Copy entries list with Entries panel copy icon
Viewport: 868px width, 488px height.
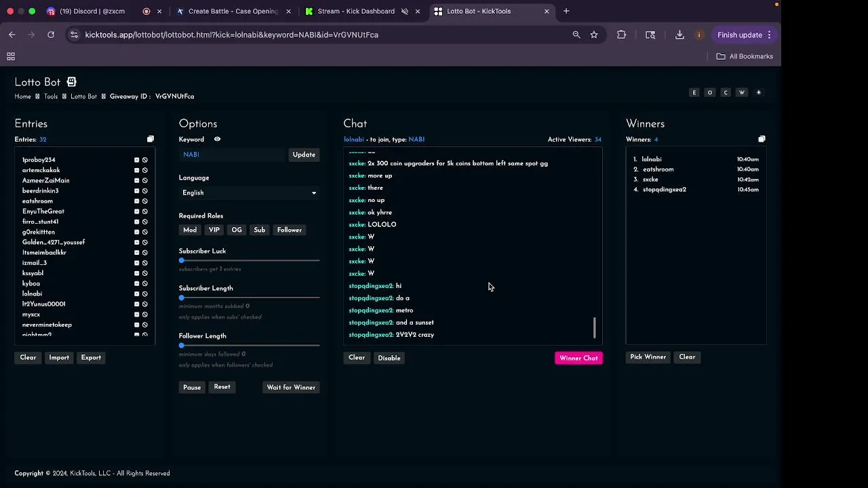point(151,139)
